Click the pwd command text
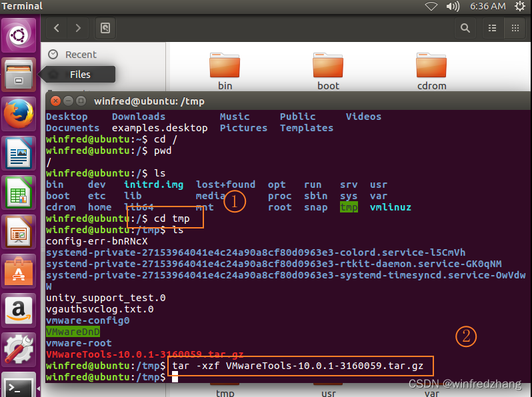532x397 pixels. pos(163,151)
